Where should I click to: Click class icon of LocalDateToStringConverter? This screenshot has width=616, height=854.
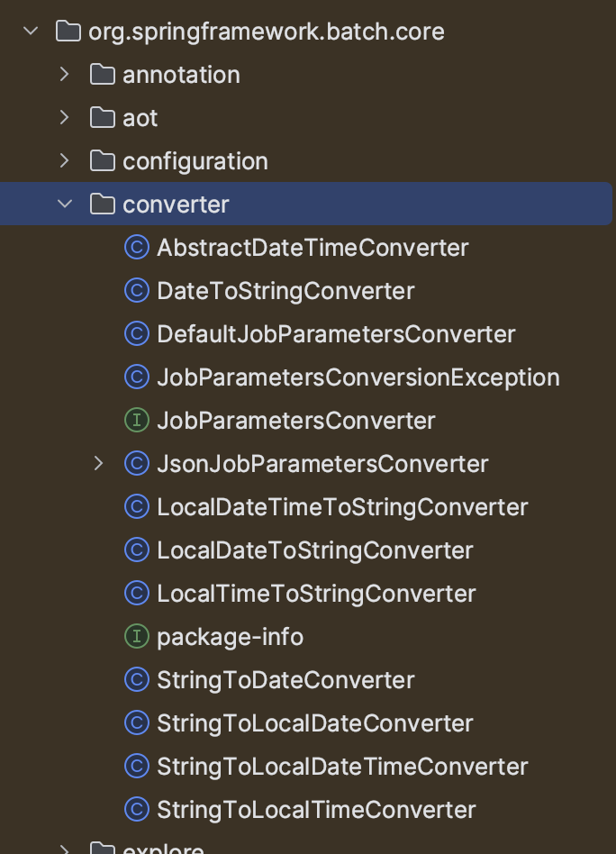pyautogui.click(x=137, y=550)
